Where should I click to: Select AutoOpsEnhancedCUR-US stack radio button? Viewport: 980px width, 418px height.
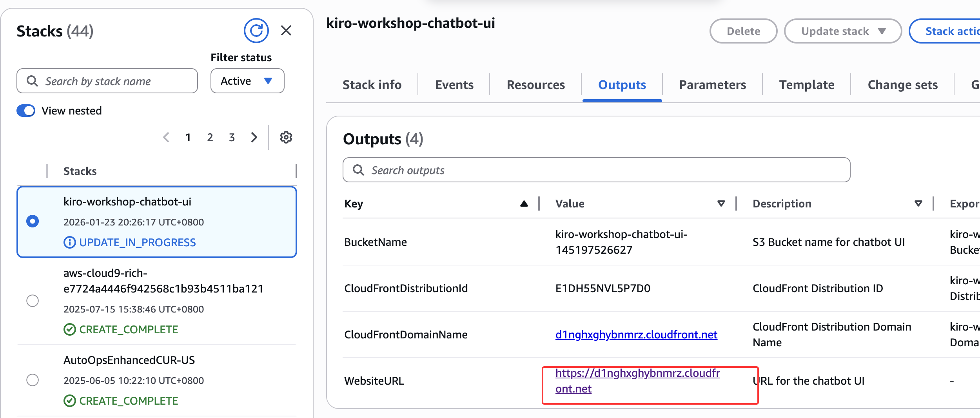[33, 380]
